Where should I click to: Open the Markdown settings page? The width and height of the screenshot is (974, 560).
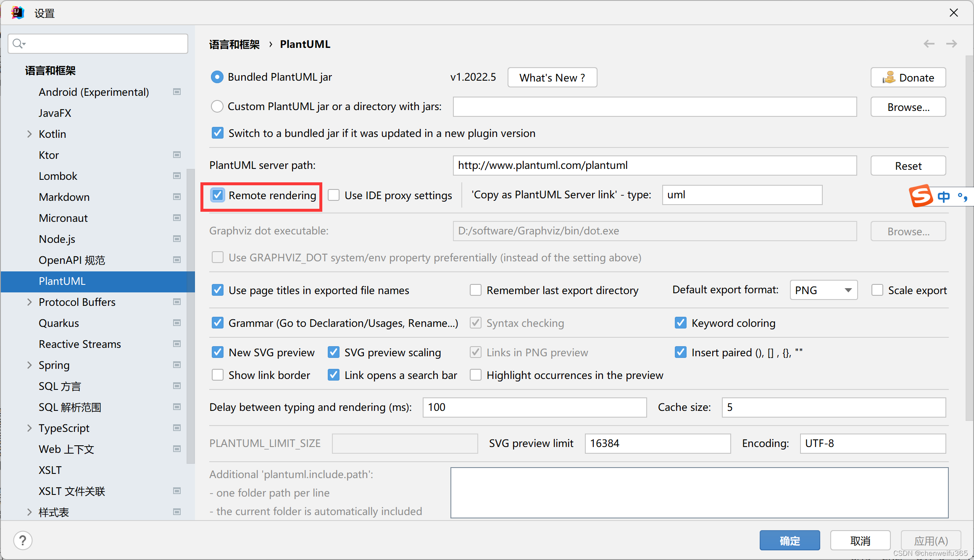tap(64, 197)
